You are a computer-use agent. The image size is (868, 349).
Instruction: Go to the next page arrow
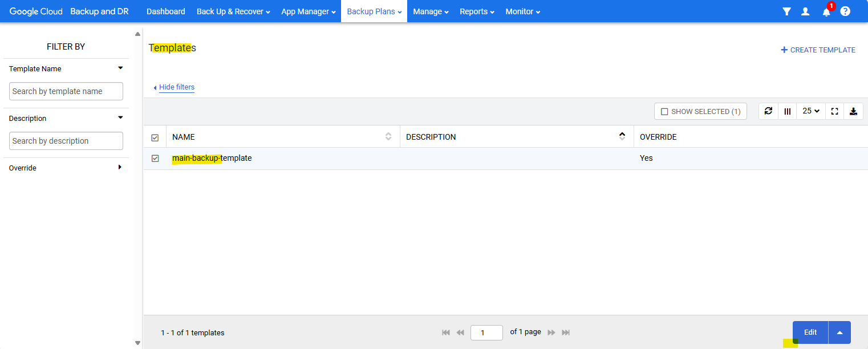551,332
